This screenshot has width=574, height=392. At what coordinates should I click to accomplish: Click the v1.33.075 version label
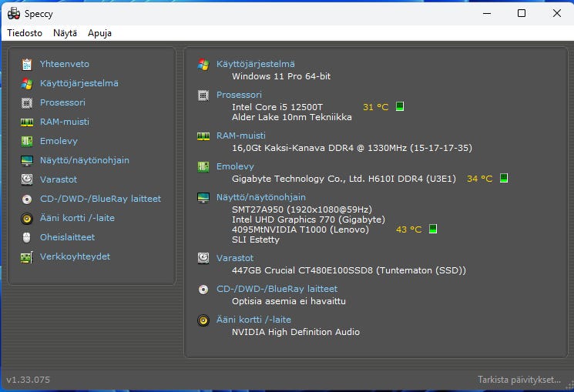[x=29, y=380]
